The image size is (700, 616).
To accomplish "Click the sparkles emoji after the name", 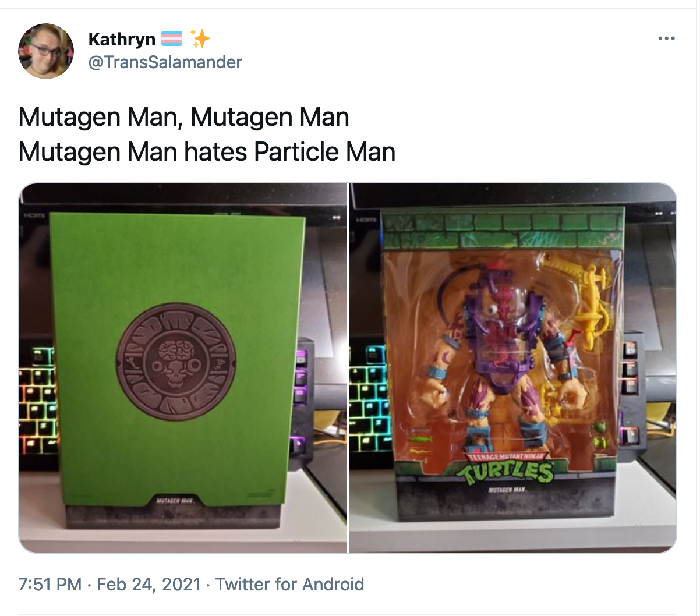I will click(200, 39).
